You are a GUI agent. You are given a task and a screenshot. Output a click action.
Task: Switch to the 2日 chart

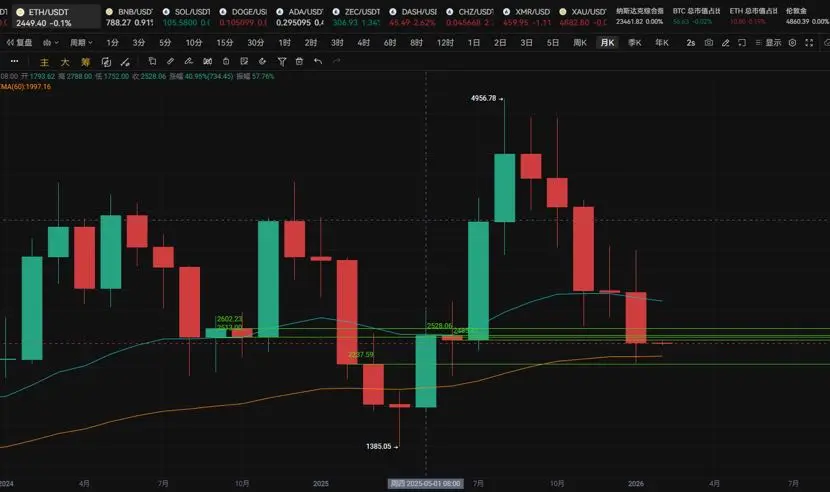tap(500, 42)
